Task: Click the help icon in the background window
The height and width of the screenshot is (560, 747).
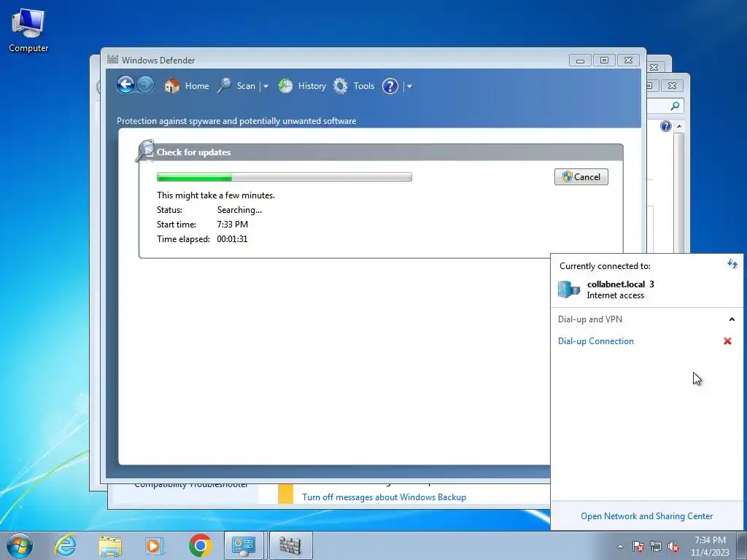Action: tap(665, 126)
